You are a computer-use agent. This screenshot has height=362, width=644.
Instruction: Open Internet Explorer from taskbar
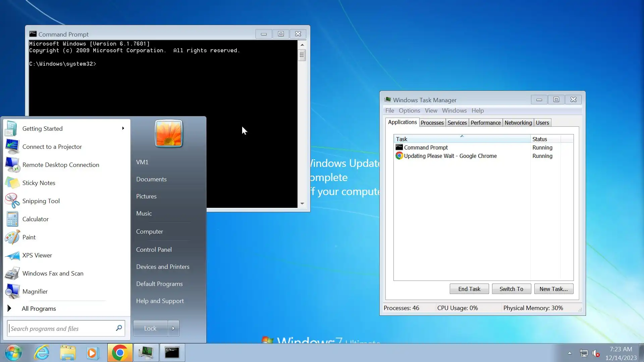42,353
